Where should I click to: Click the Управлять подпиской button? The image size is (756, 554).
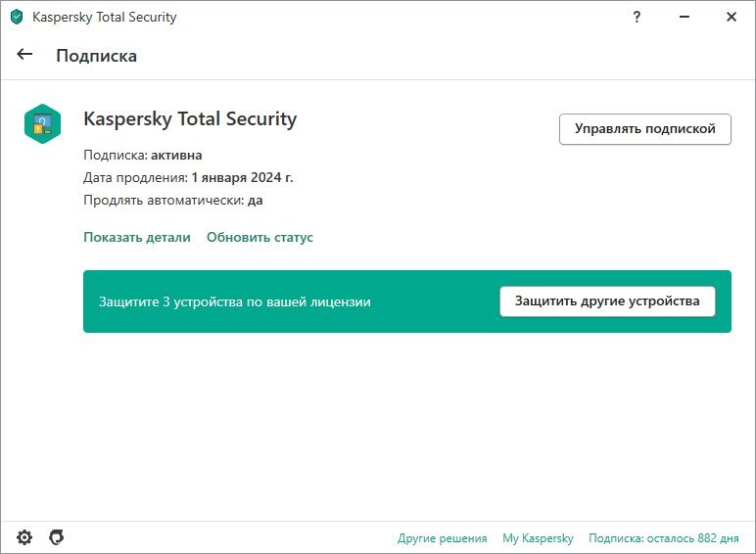point(645,129)
